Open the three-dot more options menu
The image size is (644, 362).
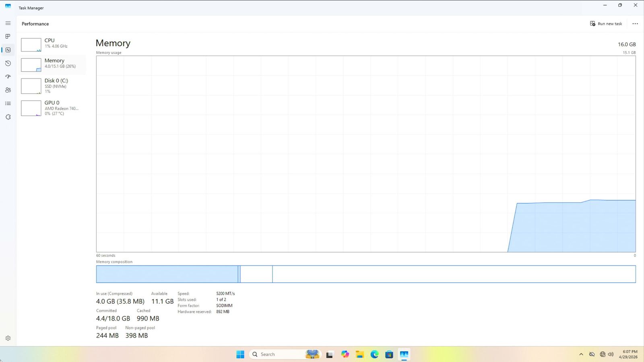pos(635,24)
